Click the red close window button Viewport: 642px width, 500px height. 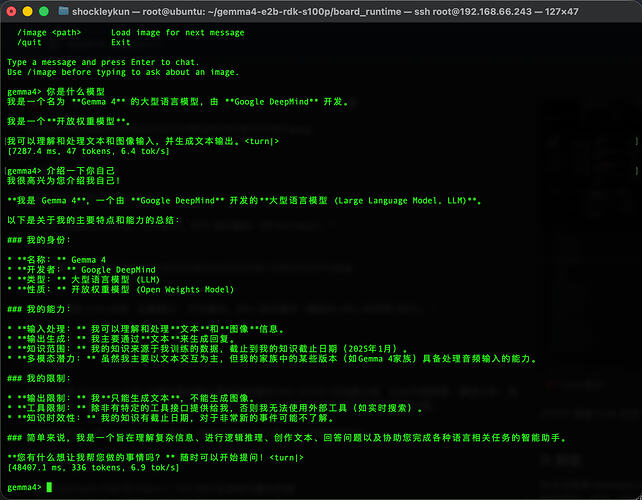pyautogui.click(x=11, y=11)
